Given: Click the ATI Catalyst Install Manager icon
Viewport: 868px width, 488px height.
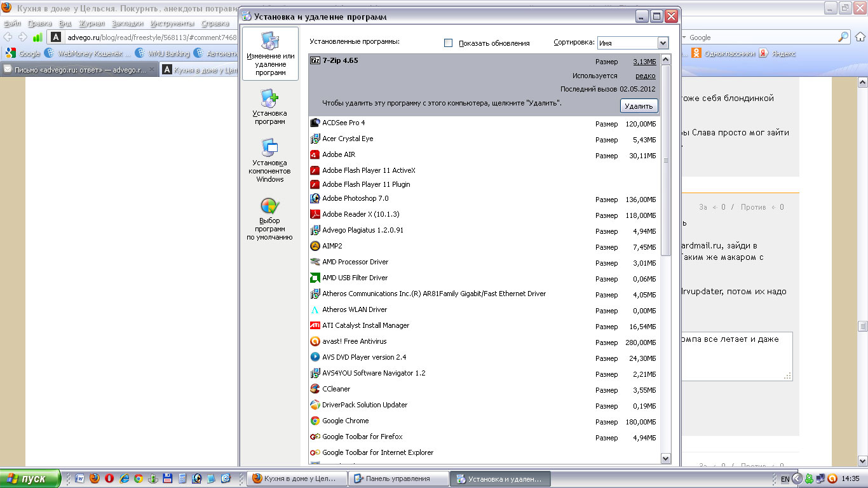Looking at the screenshot, I should [315, 325].
